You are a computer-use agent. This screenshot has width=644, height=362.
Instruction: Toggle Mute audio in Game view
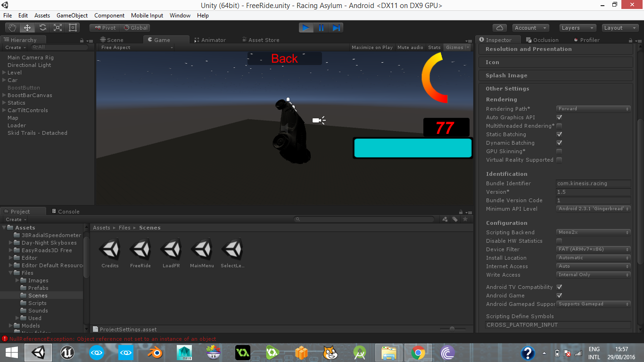410,48
